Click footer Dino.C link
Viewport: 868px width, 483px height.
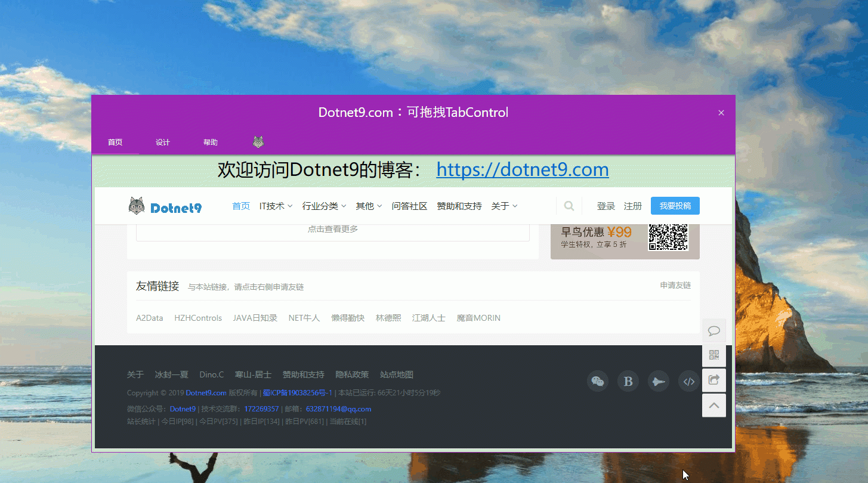(212, 374)
